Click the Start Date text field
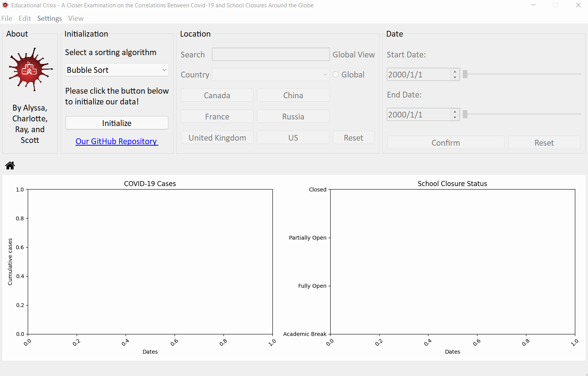588x376 pixels. pos(419,74)
